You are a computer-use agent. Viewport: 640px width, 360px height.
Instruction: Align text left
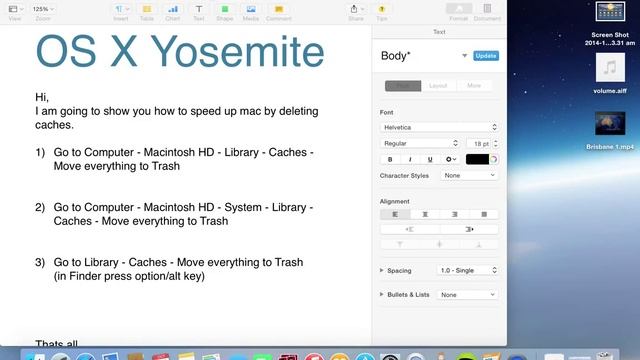395,214
